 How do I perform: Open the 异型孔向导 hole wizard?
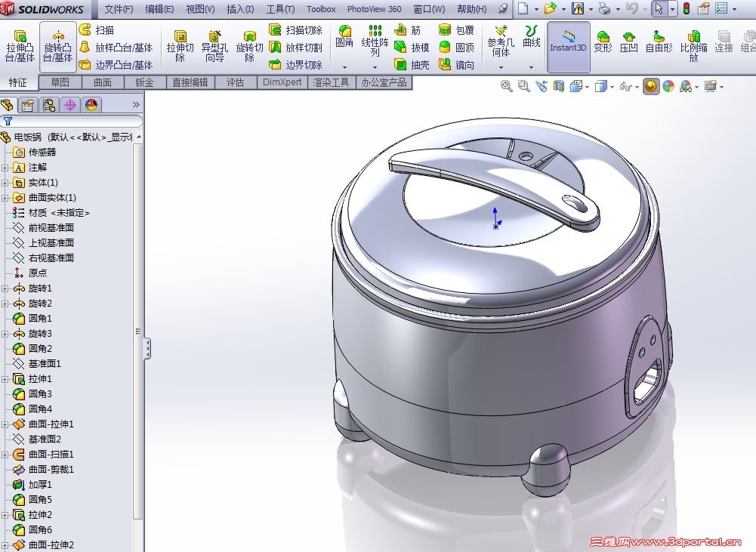(214, 46)
